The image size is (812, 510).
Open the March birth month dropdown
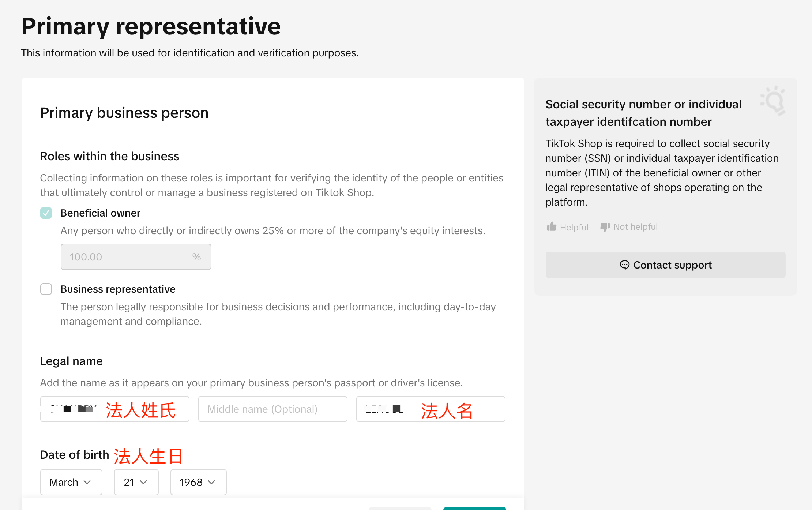[71, 482]
